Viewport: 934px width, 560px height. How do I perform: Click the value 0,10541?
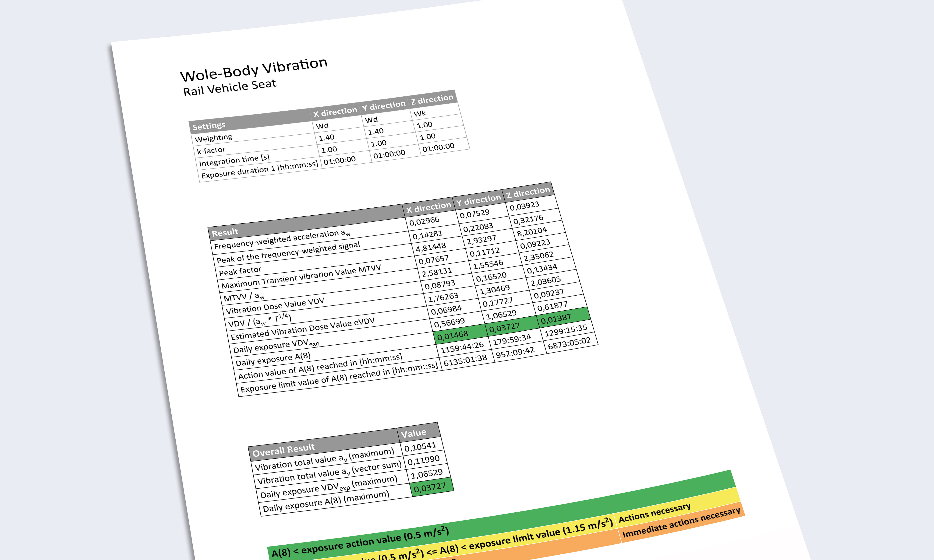click(x=420, y=447)
